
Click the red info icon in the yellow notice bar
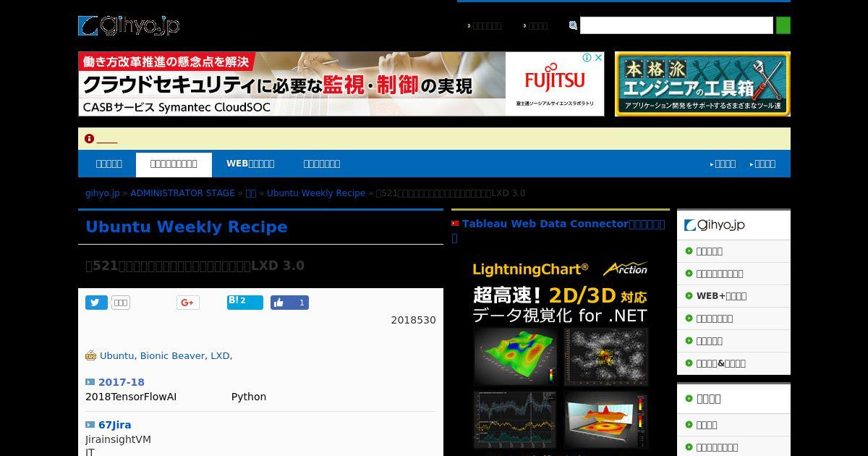point(89,138)
